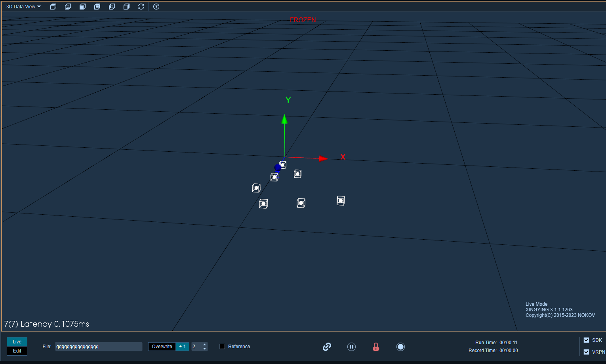Click the red padlock freeze icon

376,347
